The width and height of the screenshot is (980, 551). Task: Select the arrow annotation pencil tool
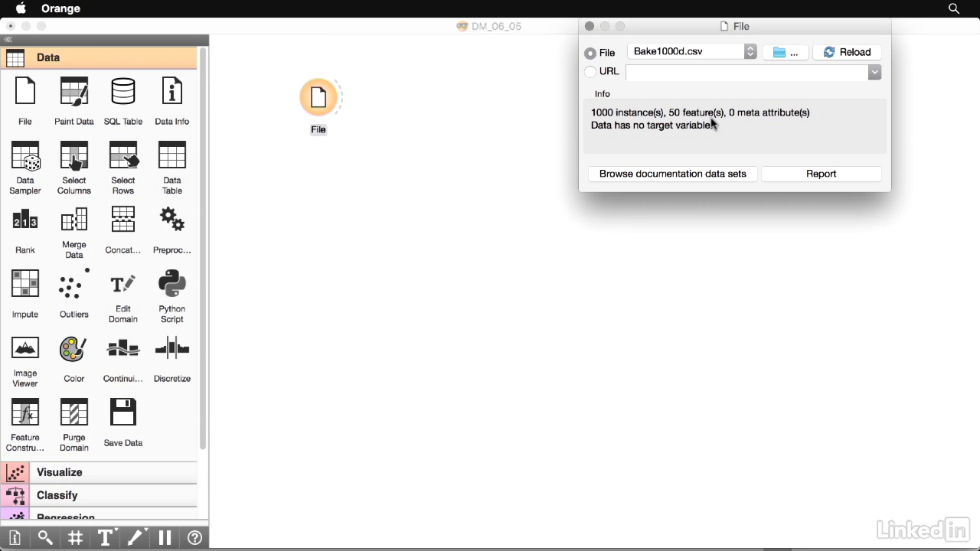(136, 538)
